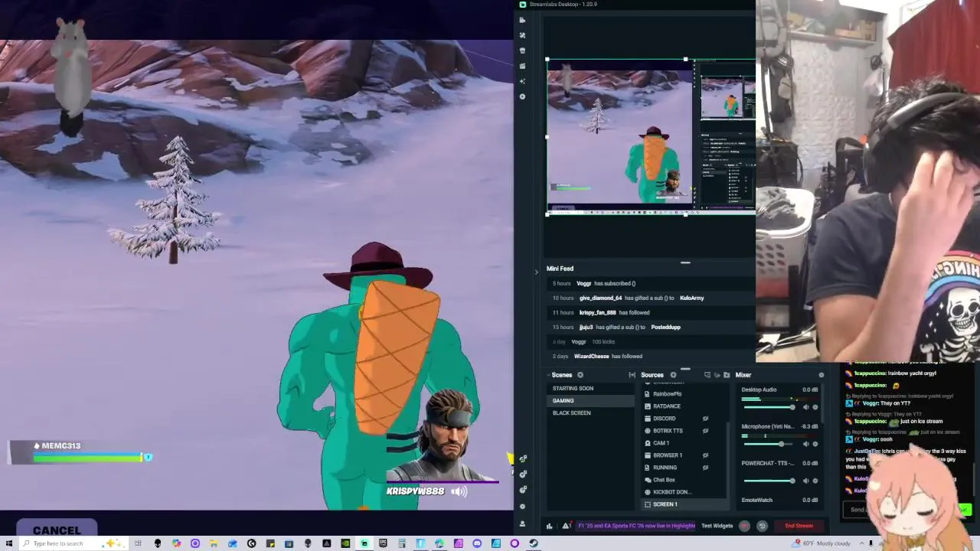Image resolution: width=980 pixels, height=551 pixels.
Task: Open the themes tools icon in Streamlabs sidebar
Action: pyautogui.click(x=522, y=35)
